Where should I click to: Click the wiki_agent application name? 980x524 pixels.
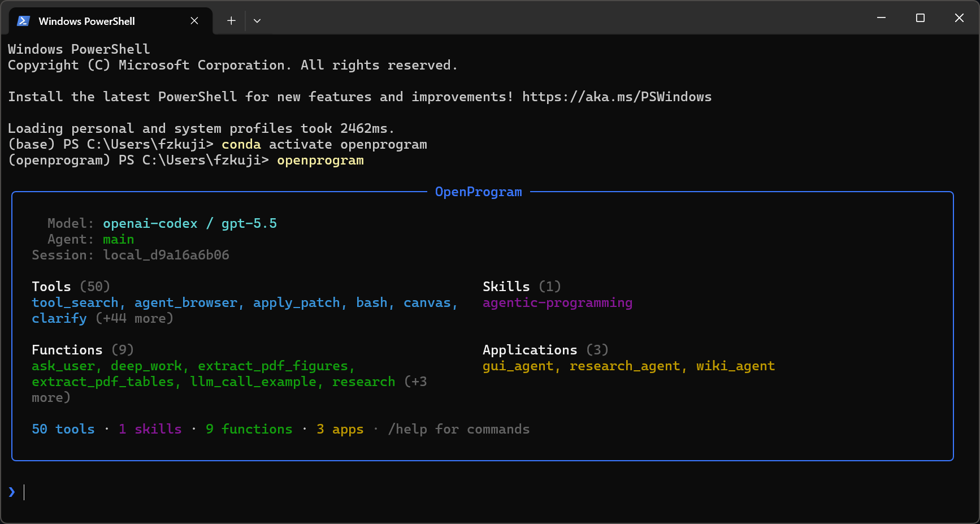coord(735,366)
